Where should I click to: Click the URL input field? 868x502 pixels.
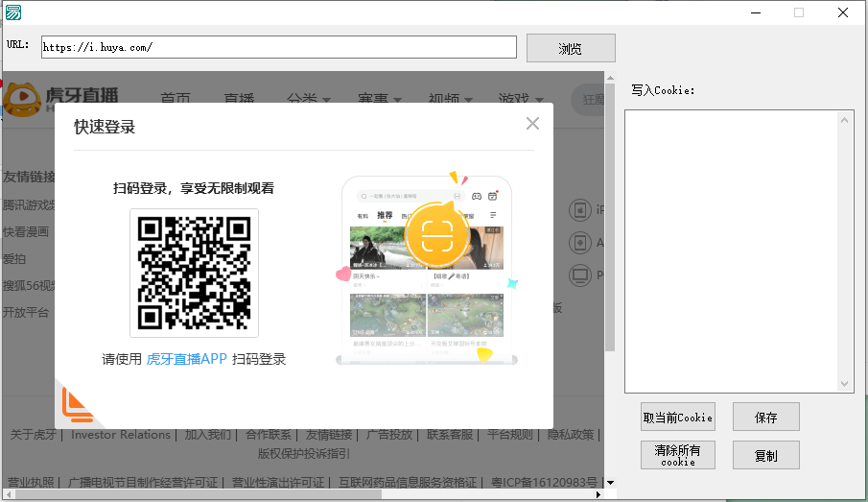click(x=278, y=47)
